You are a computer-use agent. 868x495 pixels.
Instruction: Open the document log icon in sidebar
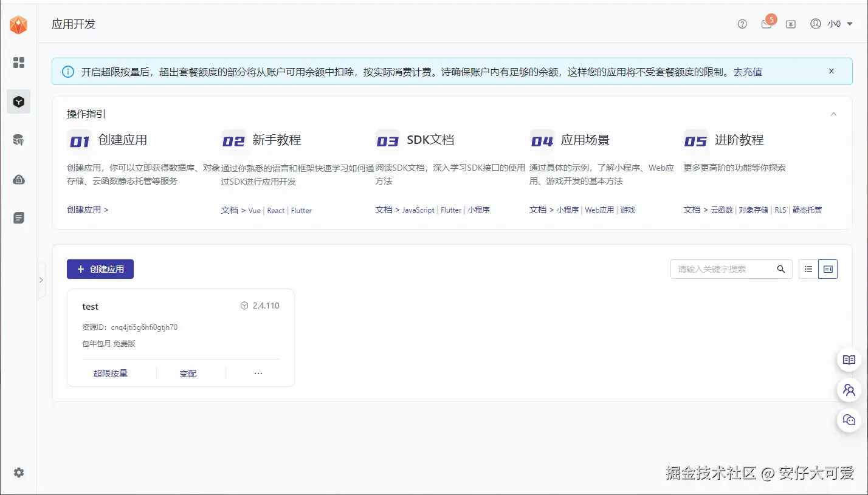(x=19, y=217)
